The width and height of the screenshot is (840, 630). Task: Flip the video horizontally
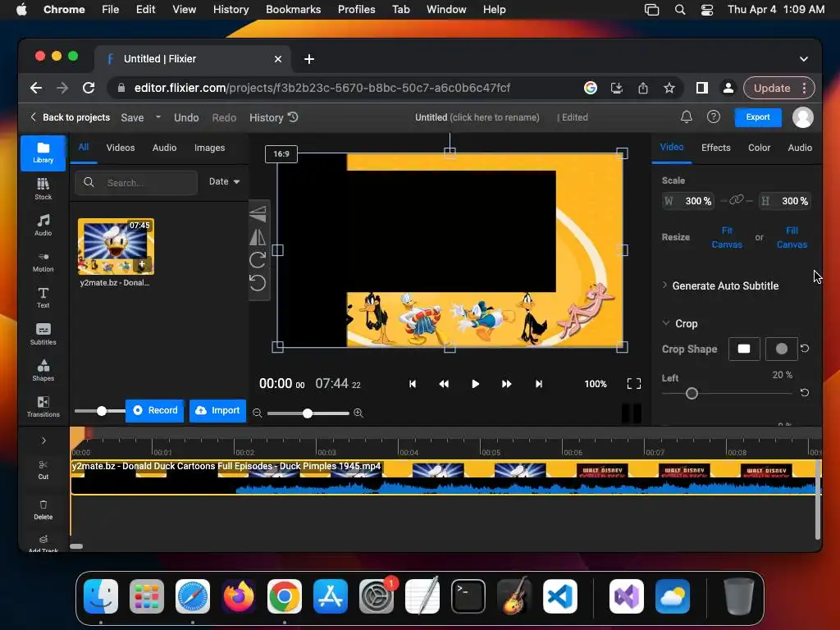(x=258, y=237)
